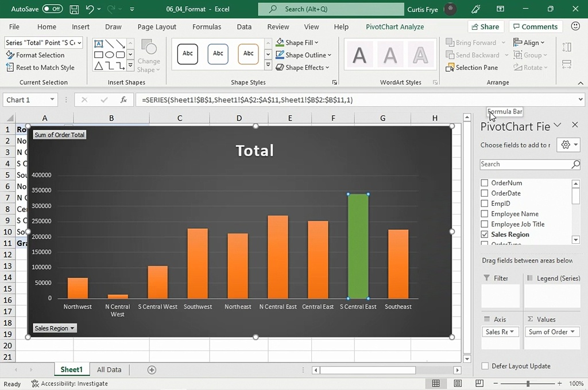Toggle the AutoSave switch
This screenshot has height=390, width=588.
click(53, 9)
